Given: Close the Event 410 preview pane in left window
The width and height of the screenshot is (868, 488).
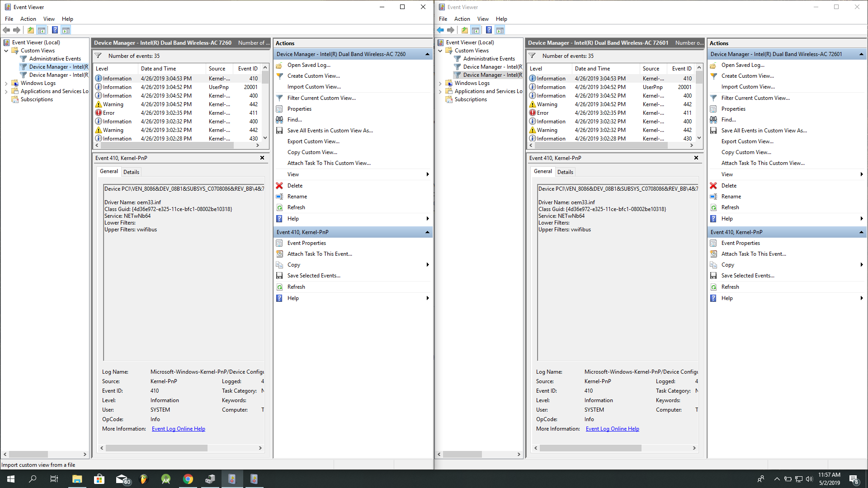Looking at the screenshot, I should [x=262, y=158].
